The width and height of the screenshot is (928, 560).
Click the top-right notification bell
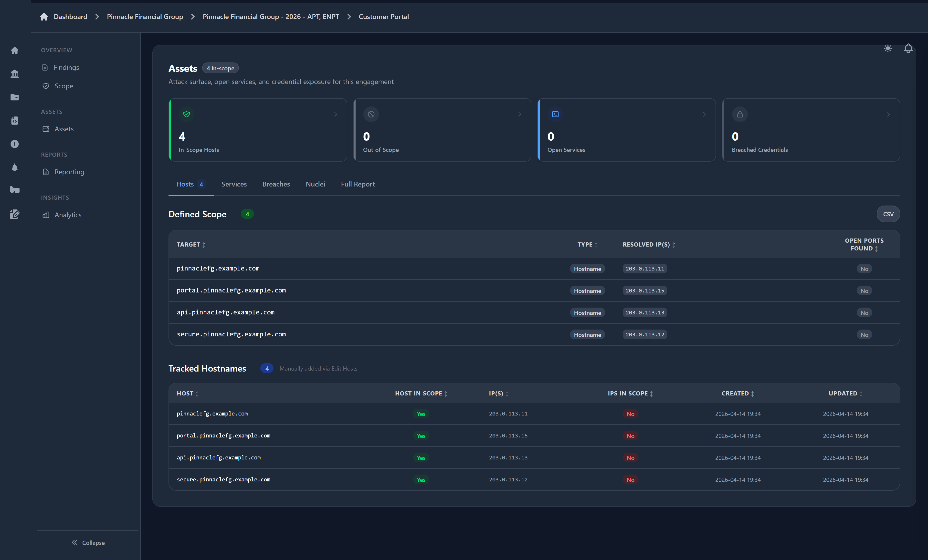click(908, 48)
